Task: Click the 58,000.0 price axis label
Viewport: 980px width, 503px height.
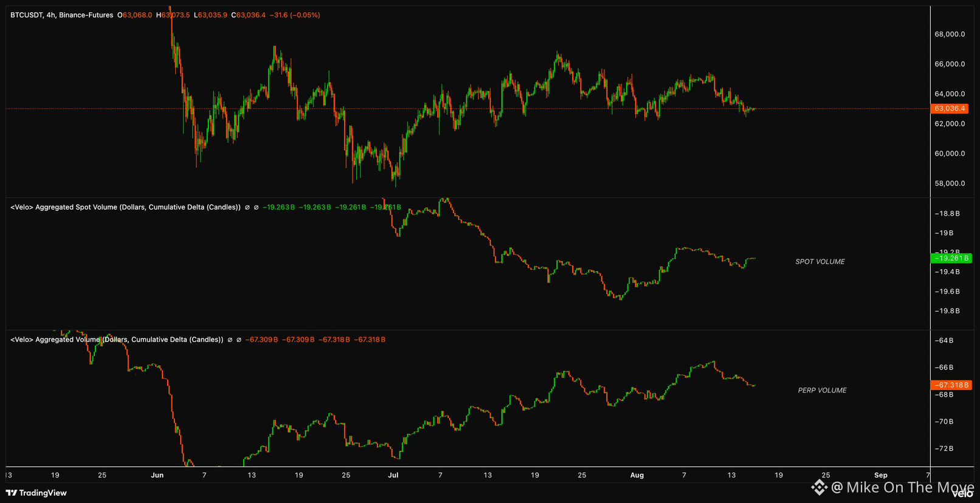Action: point(950,183)
